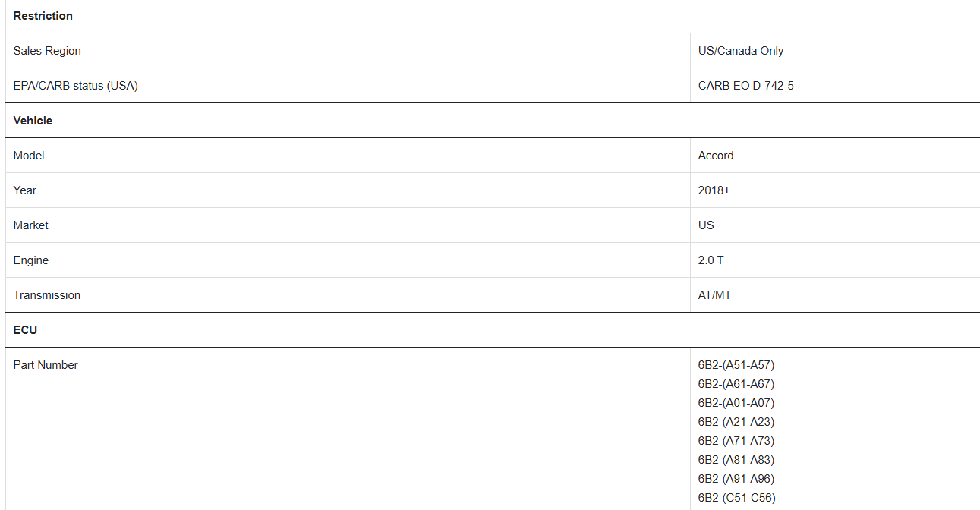The height and width of the screenshot is (510, 980).
Task: Select the Sales Region label
Action: (47, 51)
